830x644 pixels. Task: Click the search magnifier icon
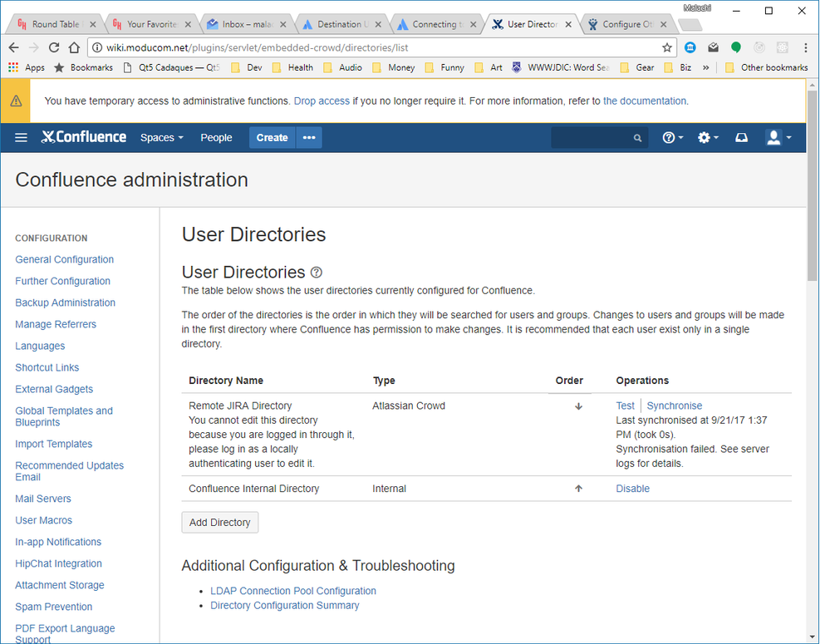(637, 138)
